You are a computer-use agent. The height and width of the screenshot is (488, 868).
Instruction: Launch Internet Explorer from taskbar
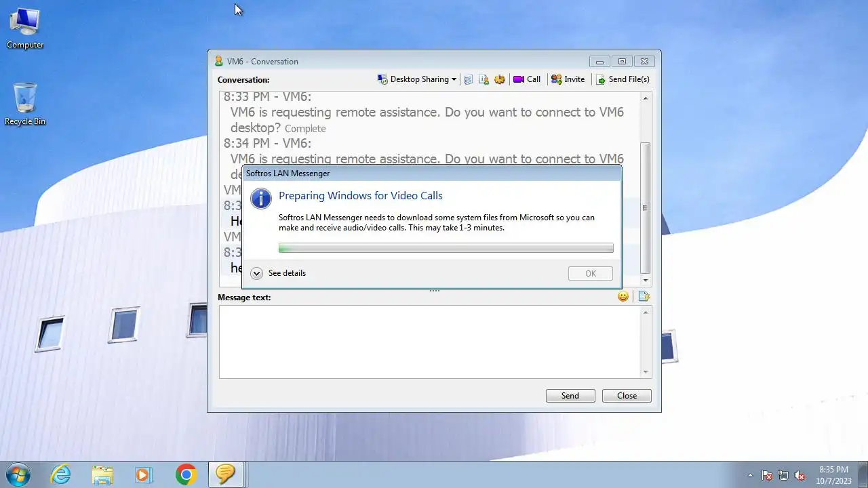(x=61, y=474)
